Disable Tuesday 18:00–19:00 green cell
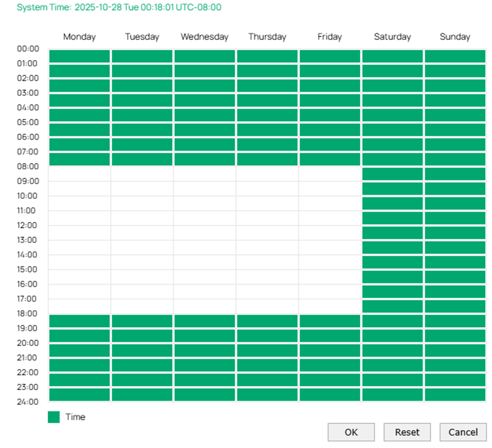Screen dimensions: 492x448 (x=142, y=321)
